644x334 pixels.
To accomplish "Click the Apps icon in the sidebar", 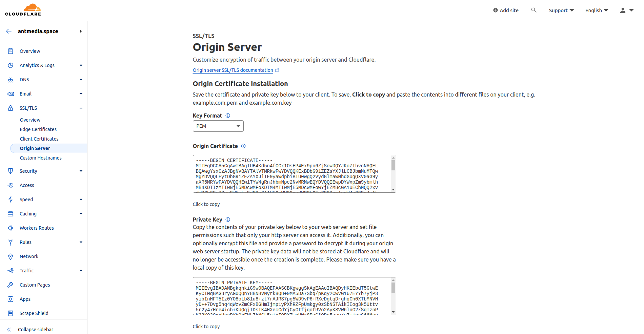I will [x=11, y=299].
